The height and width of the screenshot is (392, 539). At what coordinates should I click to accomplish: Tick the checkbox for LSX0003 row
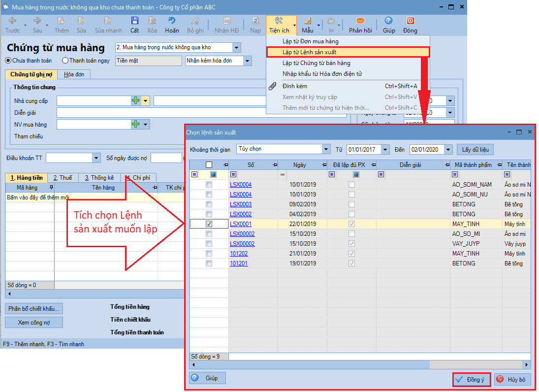[x=209, y=204]
